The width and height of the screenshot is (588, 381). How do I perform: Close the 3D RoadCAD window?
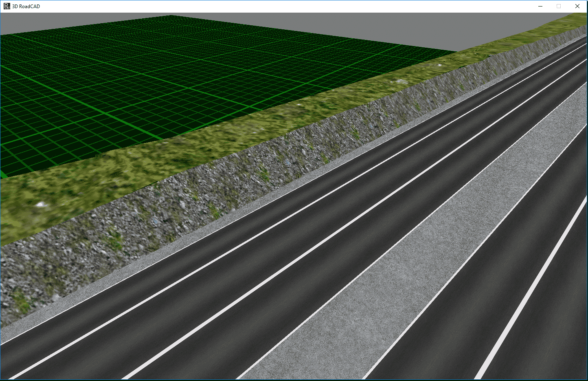point(577,6)
